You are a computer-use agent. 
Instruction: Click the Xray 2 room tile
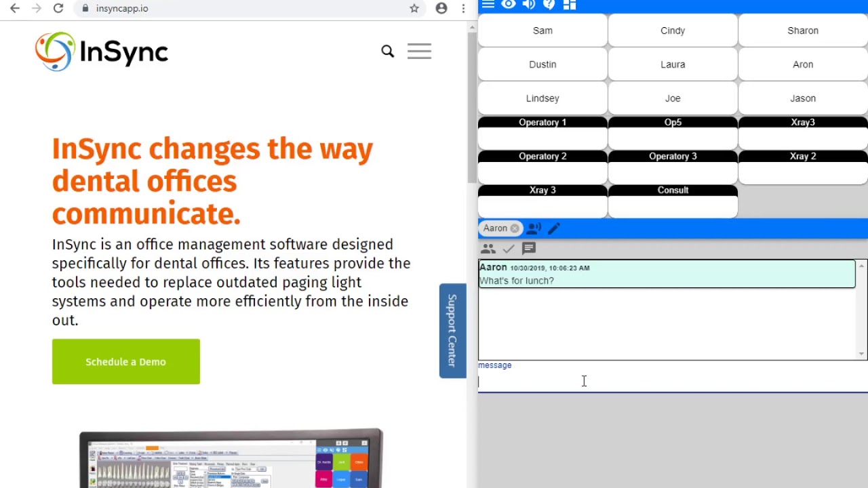(x=803, y=167)
